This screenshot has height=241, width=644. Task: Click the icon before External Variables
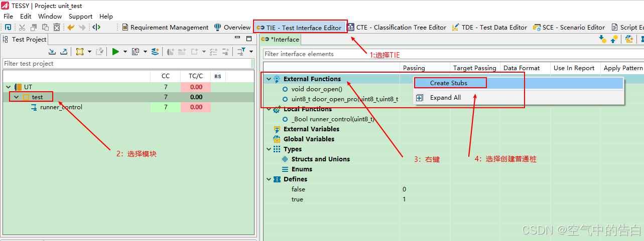click(277, 129)
